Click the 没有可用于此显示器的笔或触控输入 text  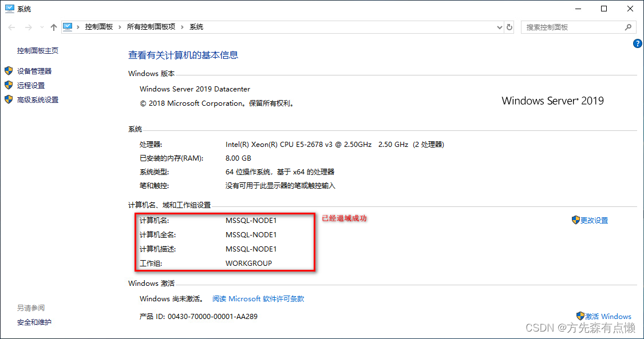click(280, 186)
